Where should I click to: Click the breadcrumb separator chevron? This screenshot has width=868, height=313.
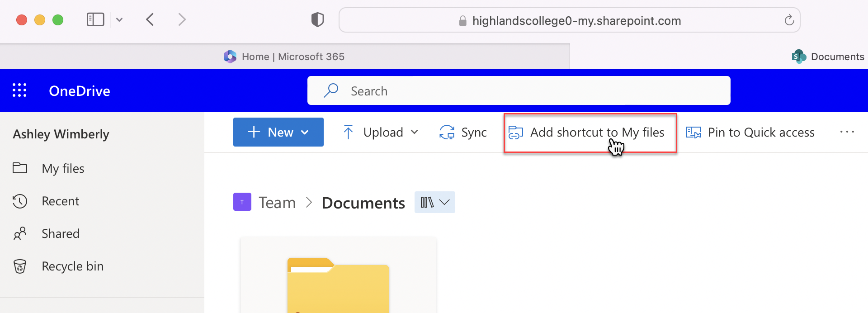(309, 203)
